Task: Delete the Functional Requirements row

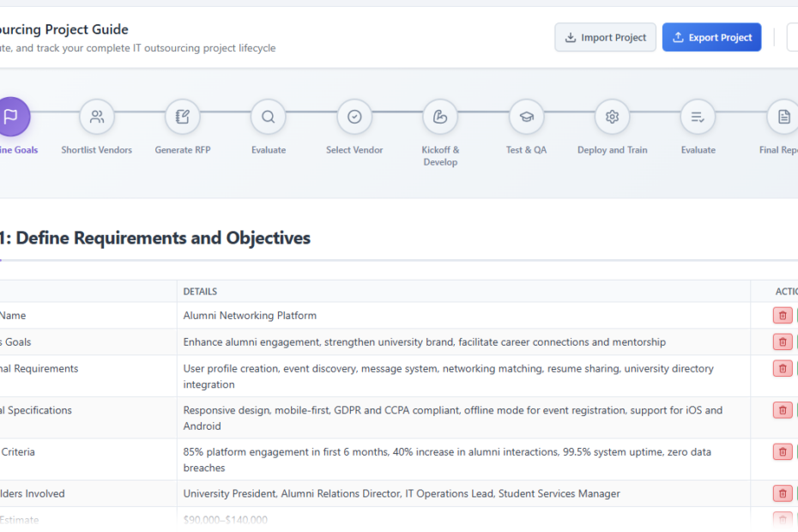Action: (782, 368)
